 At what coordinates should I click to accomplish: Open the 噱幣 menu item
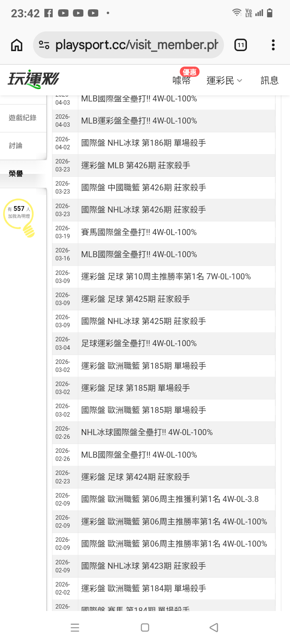(x=181, y=80)
